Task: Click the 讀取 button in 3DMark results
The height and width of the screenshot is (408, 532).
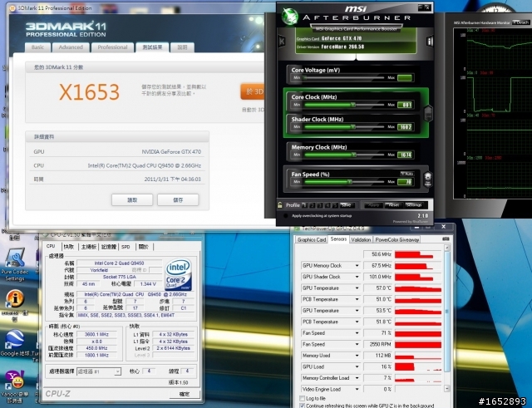Action: (132, 199)
